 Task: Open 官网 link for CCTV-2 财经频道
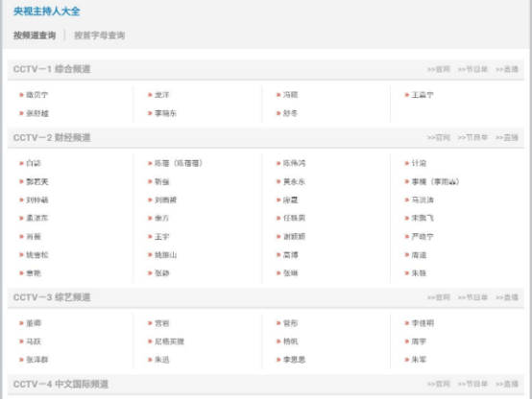[438, 137]
